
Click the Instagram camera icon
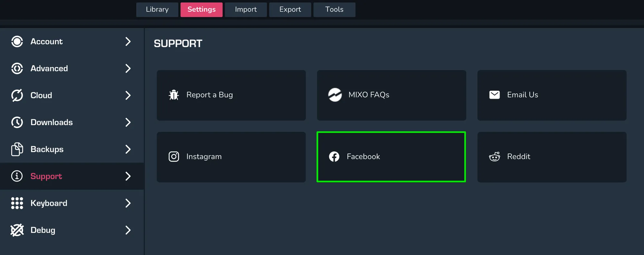pyautogui.click(x=174, y=157)
